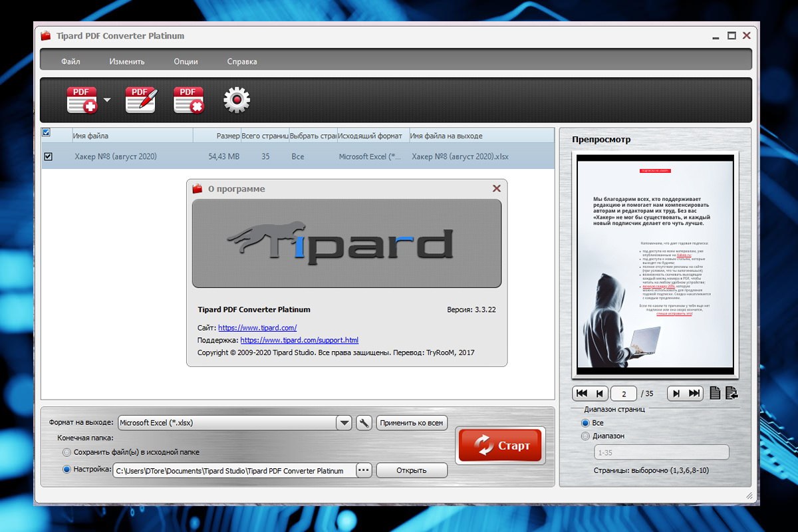
Task: Open Preferences gear icon in toolbar
Action: pos(237,100)
